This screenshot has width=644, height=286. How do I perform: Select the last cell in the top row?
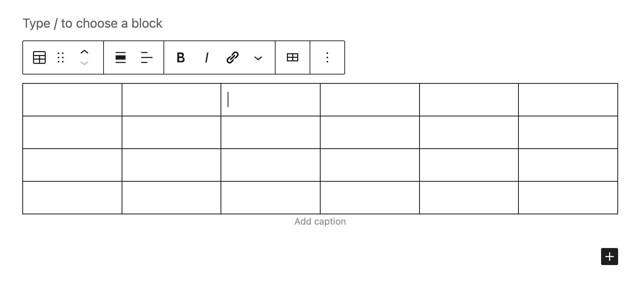(x=568, y=100)
